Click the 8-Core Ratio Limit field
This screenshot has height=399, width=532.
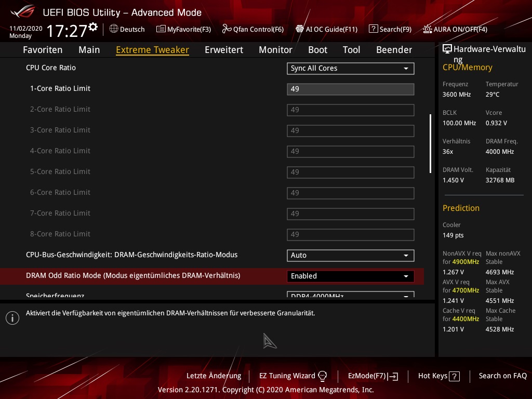click(x=351, y=234)
